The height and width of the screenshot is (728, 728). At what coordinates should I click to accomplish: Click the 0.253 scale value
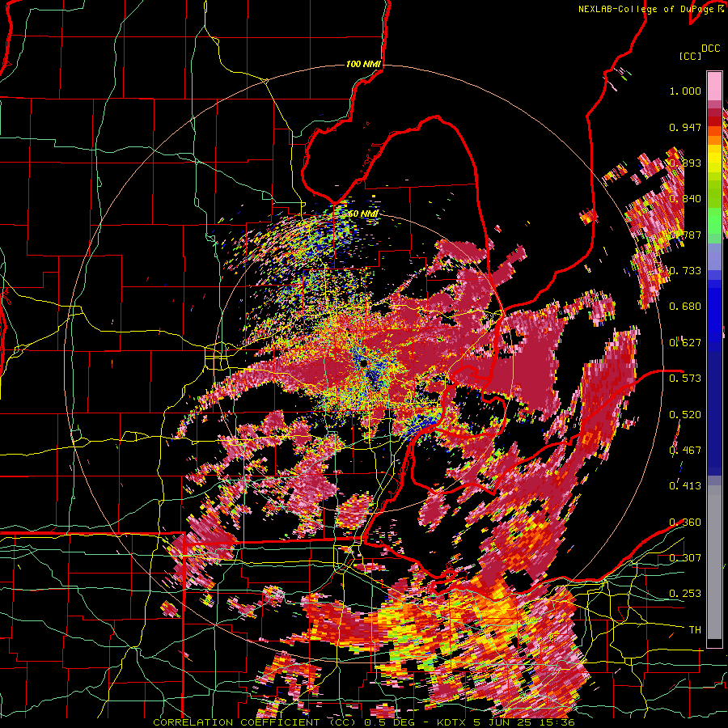[x=685, y=594]
